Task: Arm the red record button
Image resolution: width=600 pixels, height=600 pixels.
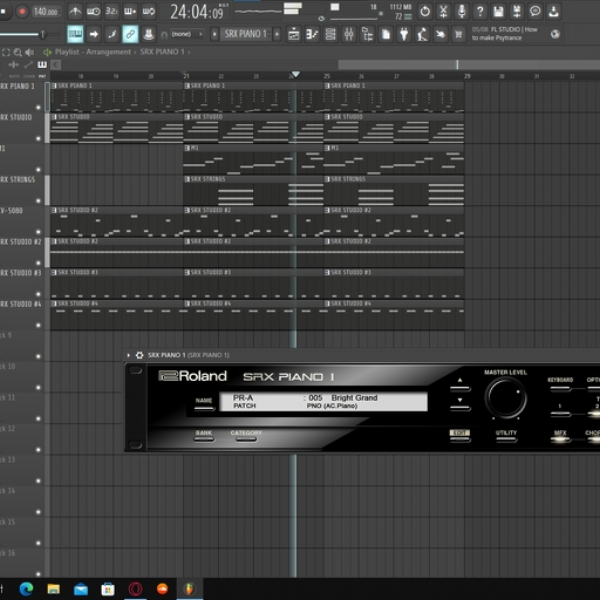Action: tap(22, 11)
